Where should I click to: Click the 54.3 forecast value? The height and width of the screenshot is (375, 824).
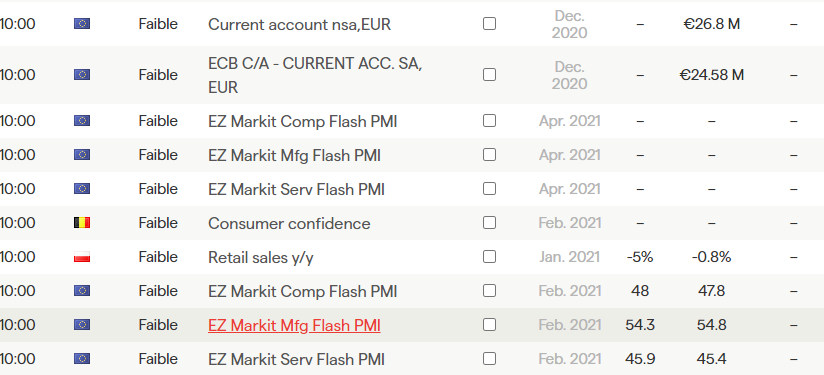[640, 325]
